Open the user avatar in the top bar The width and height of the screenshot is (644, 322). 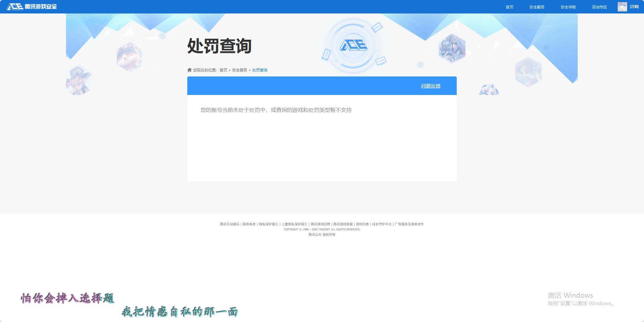click(x=622, y=6)
